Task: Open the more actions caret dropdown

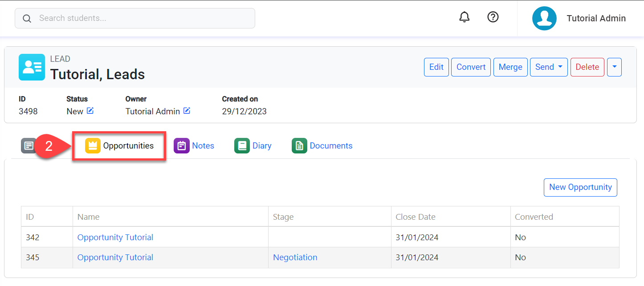Action: click(614, 67)
